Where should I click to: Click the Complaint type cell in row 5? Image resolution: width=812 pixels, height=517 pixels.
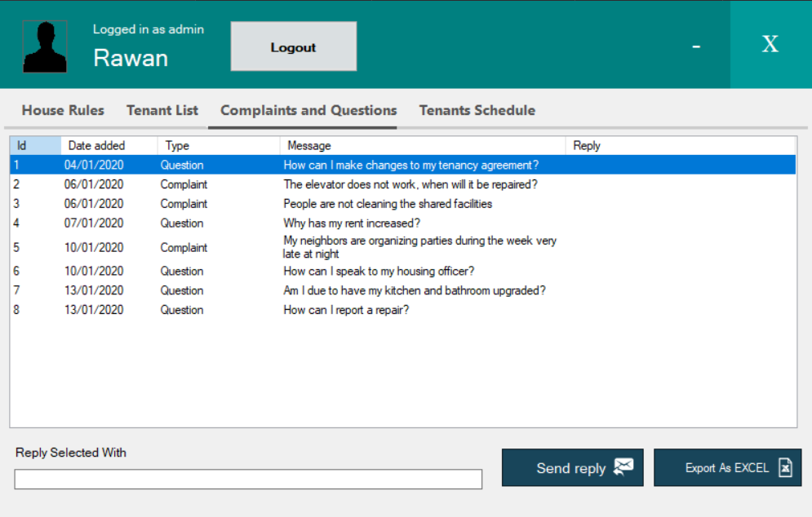point(184,248)
